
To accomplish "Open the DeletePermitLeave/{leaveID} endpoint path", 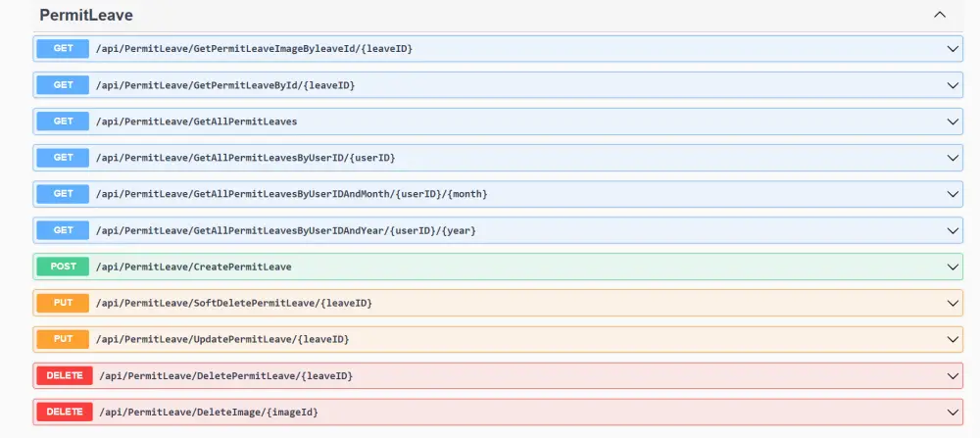I will [x=226, y=376].
